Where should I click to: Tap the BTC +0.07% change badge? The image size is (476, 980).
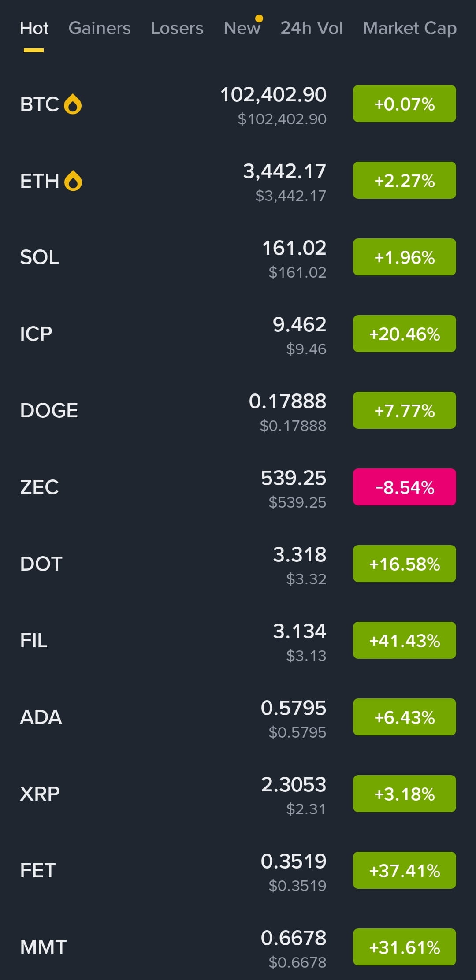405,104
